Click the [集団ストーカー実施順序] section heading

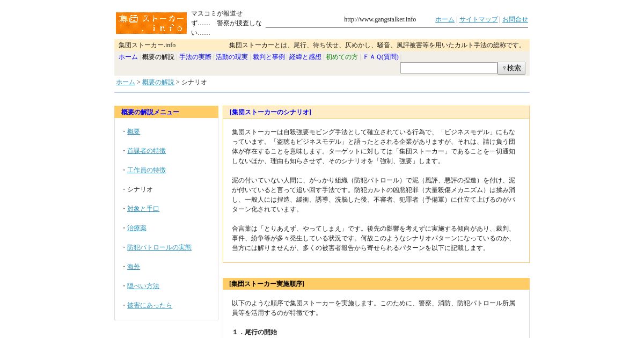pos(267,284)
